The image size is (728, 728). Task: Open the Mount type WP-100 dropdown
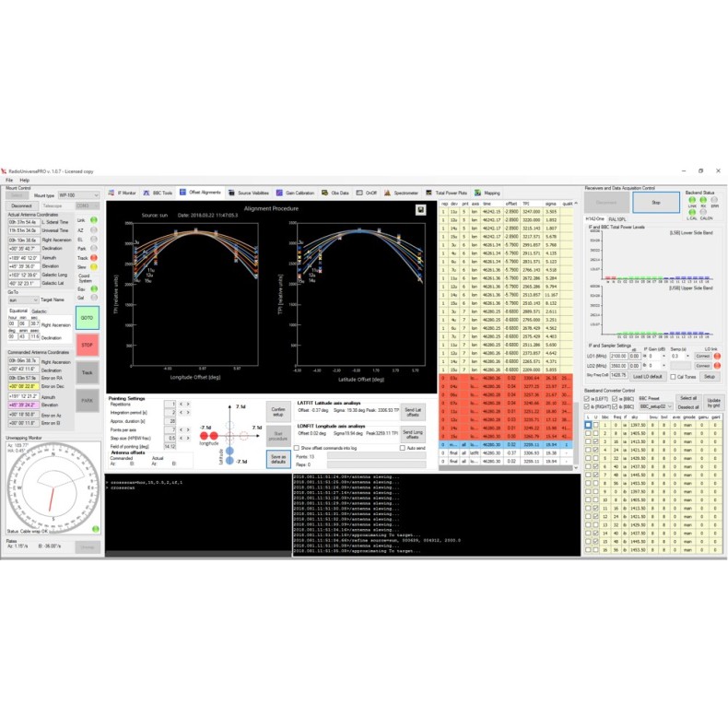[x=78, y=195]
